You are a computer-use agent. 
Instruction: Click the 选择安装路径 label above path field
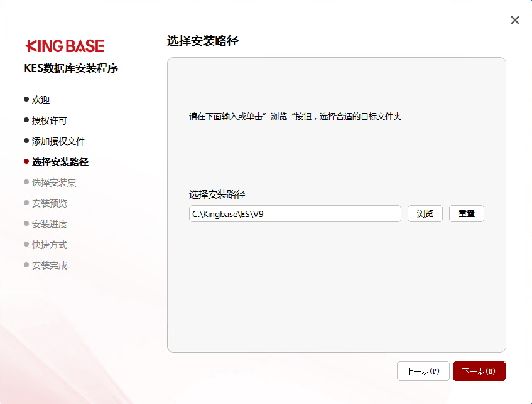[x=217, y=194]
